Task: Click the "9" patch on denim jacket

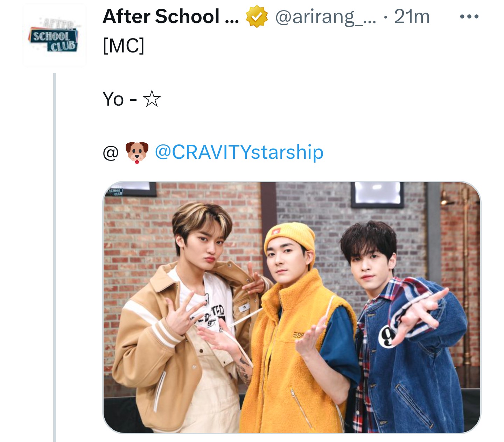Action: pyautogui.click(x=387, y=336)
